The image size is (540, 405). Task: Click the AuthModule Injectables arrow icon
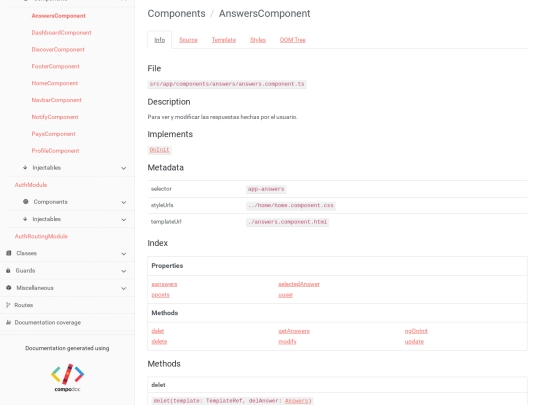pos(25,219)
